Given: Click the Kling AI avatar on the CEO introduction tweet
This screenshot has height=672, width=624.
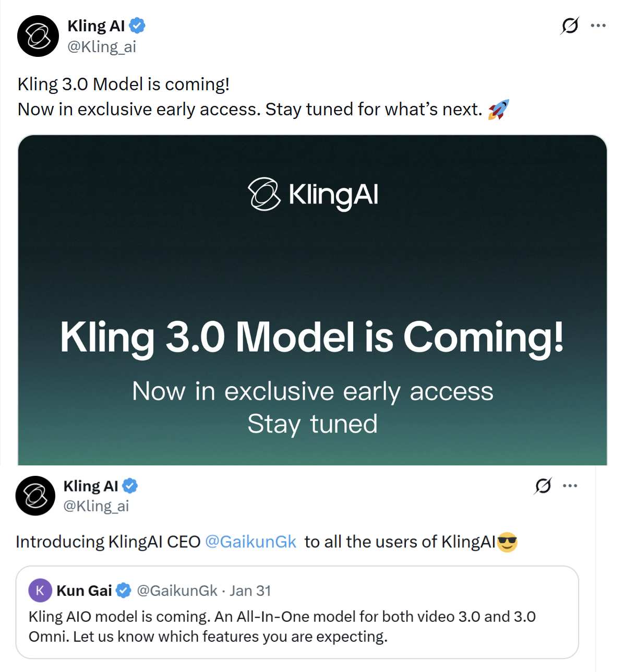Looking at the screenshot, I should [x=35, y=496].
